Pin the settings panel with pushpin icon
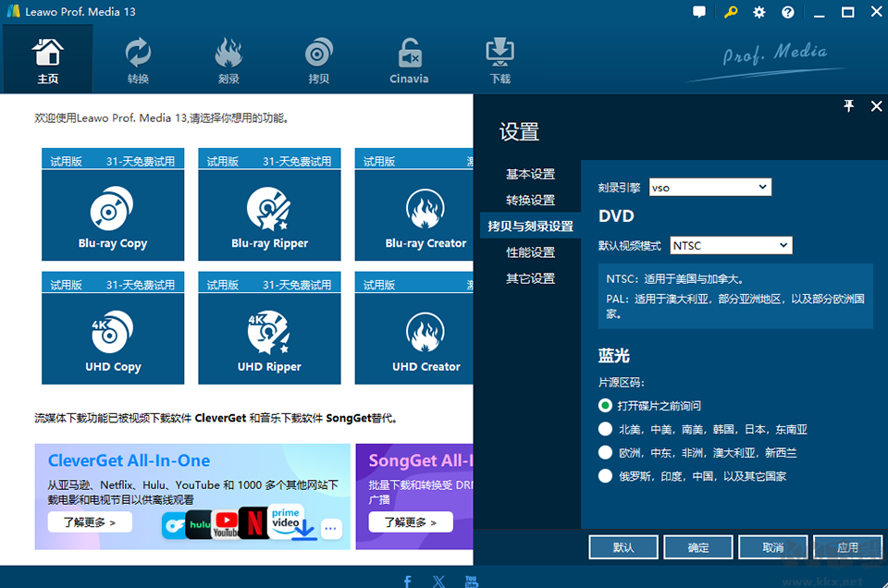The image size is (888, 588). pyautogui.click(x=848, y=105)
